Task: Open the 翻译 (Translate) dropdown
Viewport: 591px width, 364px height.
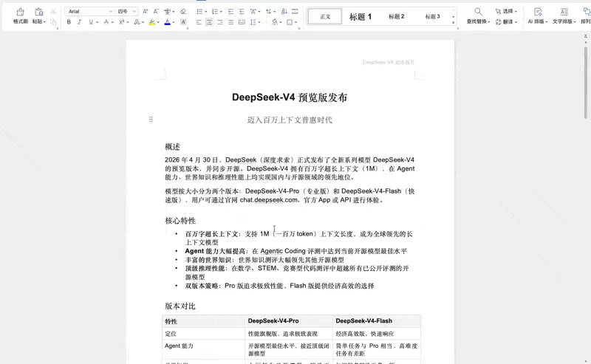Action: (506, 22)
